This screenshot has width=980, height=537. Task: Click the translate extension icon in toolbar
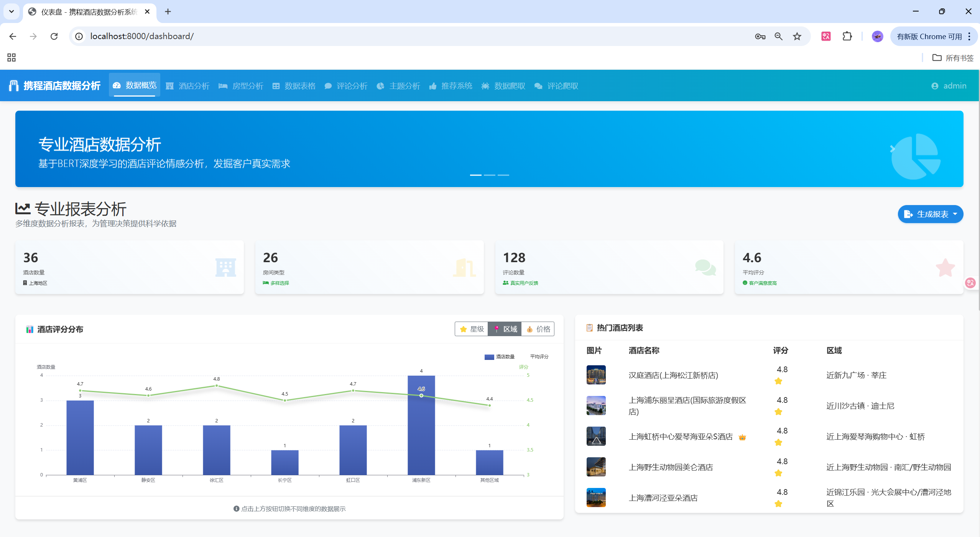point(826,36)
